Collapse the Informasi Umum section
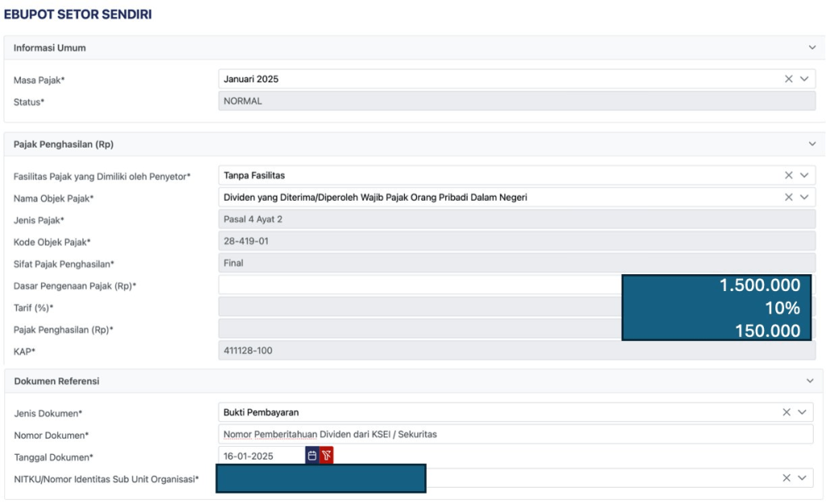The image size is (826, 504). (812, 48)
